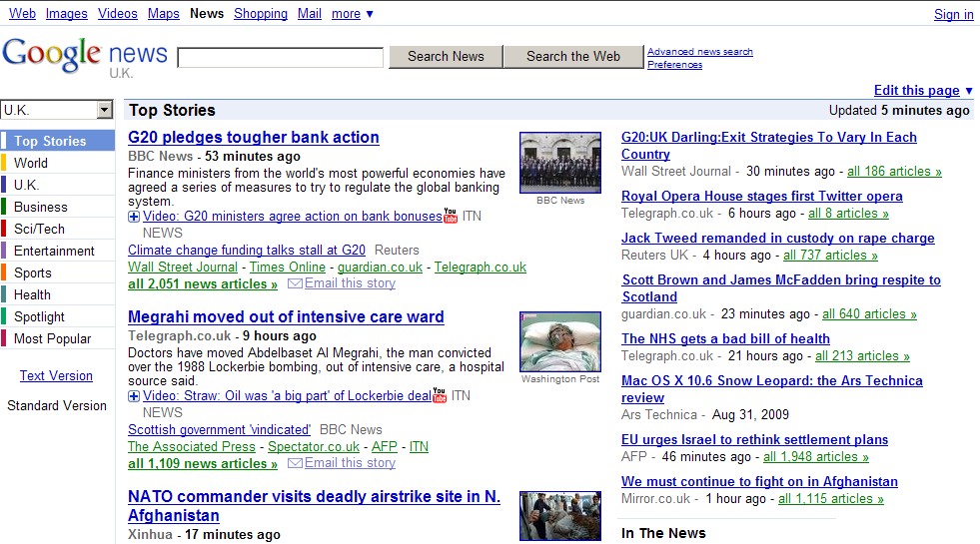Image resolution: width=980 pixels, height=544 pixels.
Task: Click envelope icon for Megrahi Email this story
Action: coord(295,463)
